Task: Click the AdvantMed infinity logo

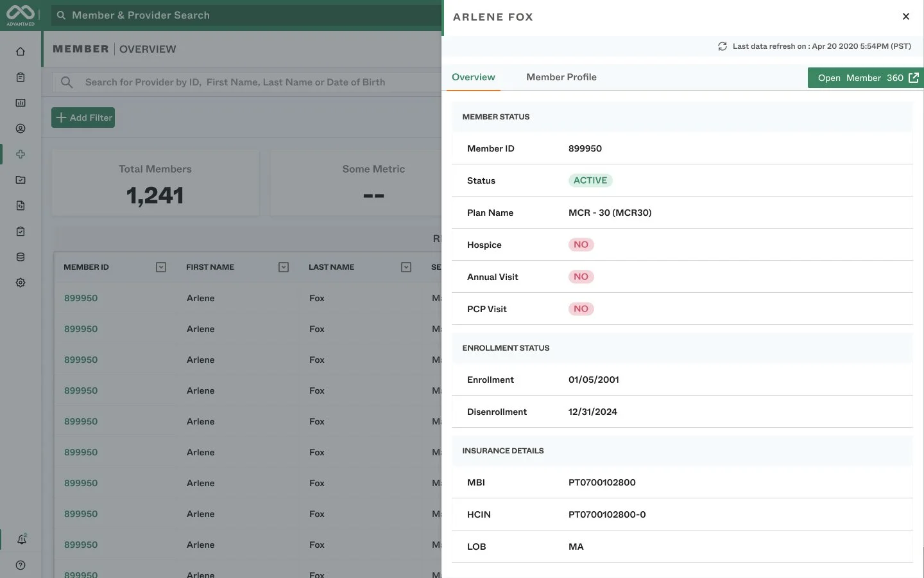Action: [x=21, y=14]
